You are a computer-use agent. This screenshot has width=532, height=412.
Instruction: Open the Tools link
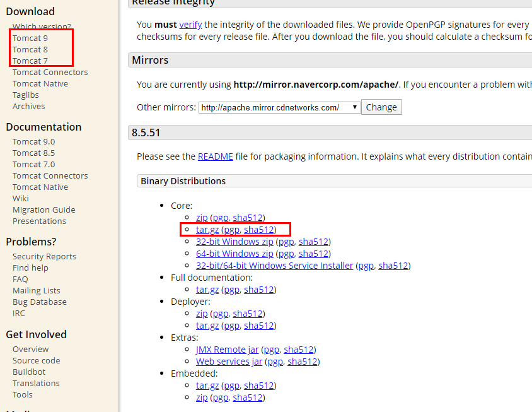[23, 395]
